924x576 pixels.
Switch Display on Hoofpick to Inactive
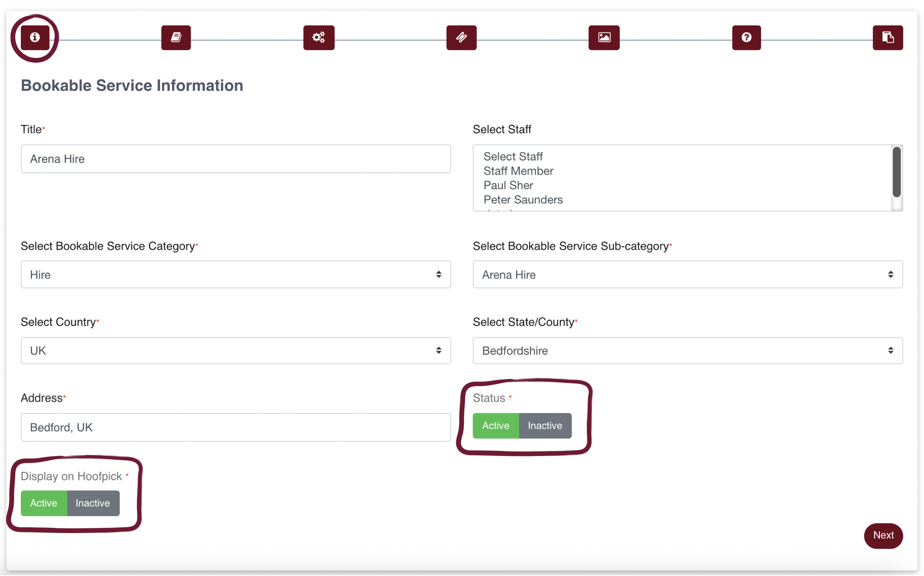[x=93, y=503]
